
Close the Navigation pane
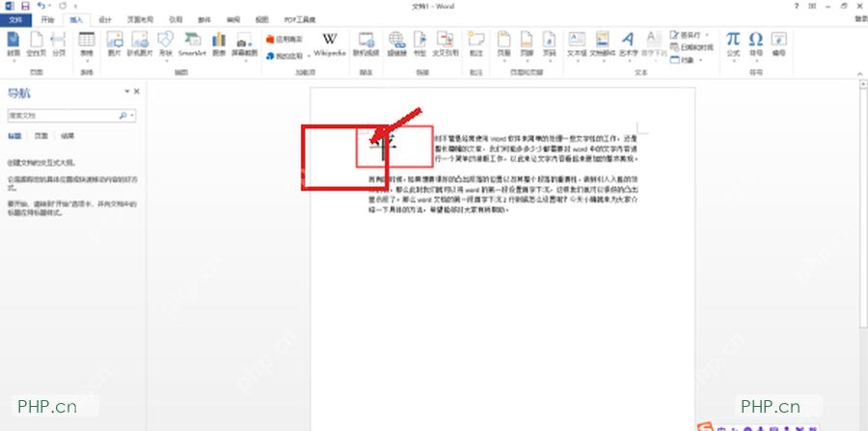[x=137, y=92]
